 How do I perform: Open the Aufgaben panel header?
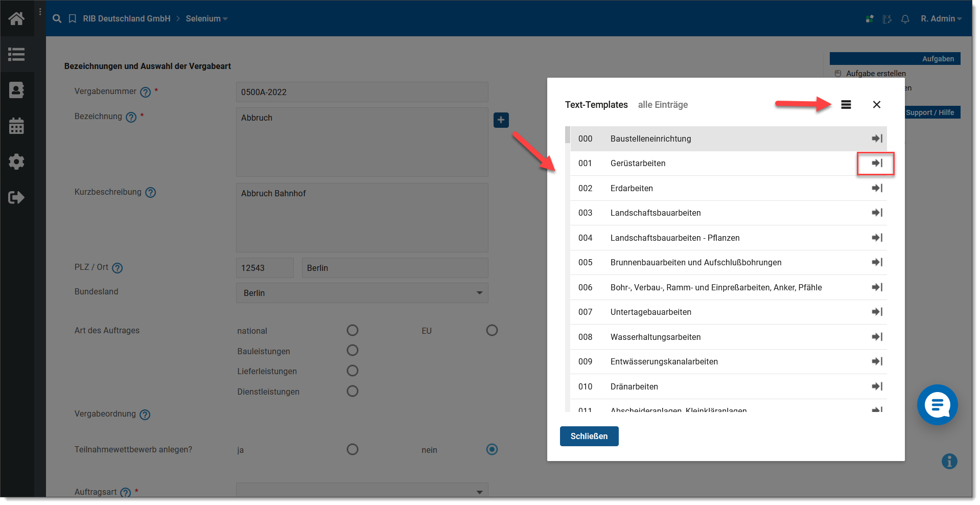(x=895, y=59)
